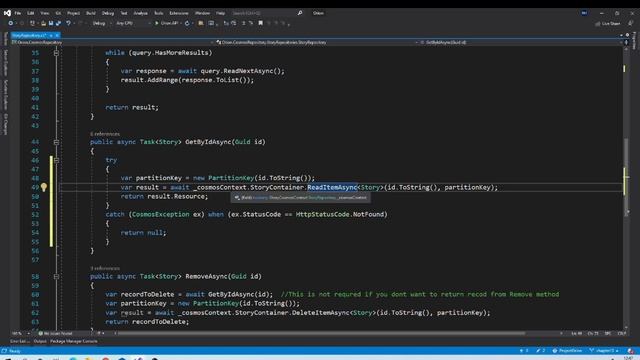Open the Test menu

pos(124,13)
